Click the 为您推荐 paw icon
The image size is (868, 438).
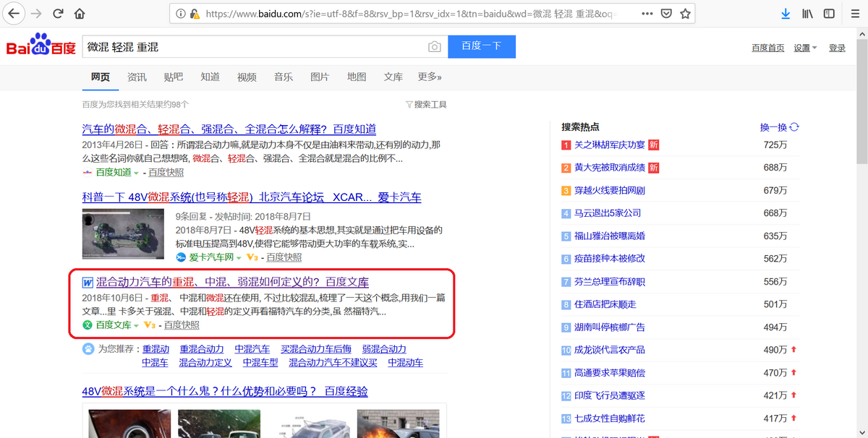click(88, 349)
